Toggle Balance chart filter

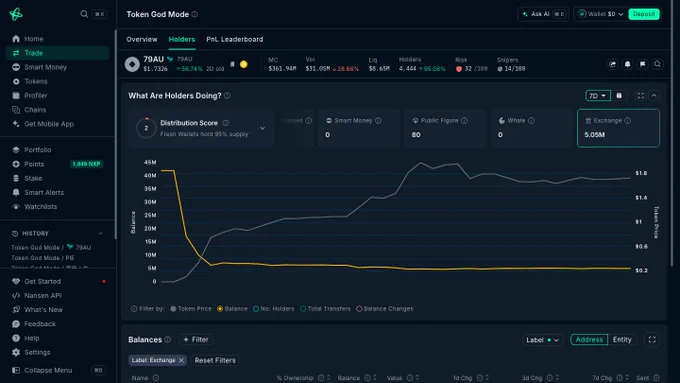[x=232, y=309]
